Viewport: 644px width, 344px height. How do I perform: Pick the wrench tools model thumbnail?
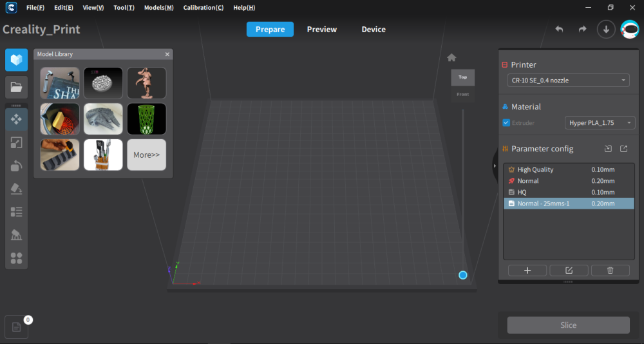tap(60, 83)
